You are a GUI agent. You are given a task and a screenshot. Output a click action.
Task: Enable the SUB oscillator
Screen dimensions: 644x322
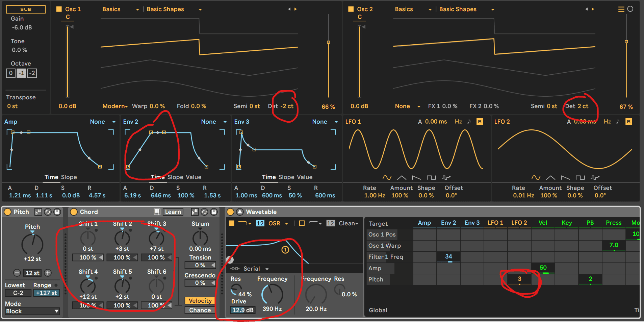tap(26, 9)
